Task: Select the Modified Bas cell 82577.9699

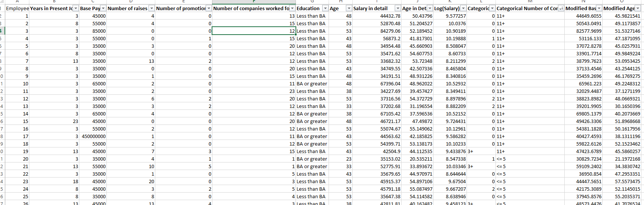Action: click(583, 31)
